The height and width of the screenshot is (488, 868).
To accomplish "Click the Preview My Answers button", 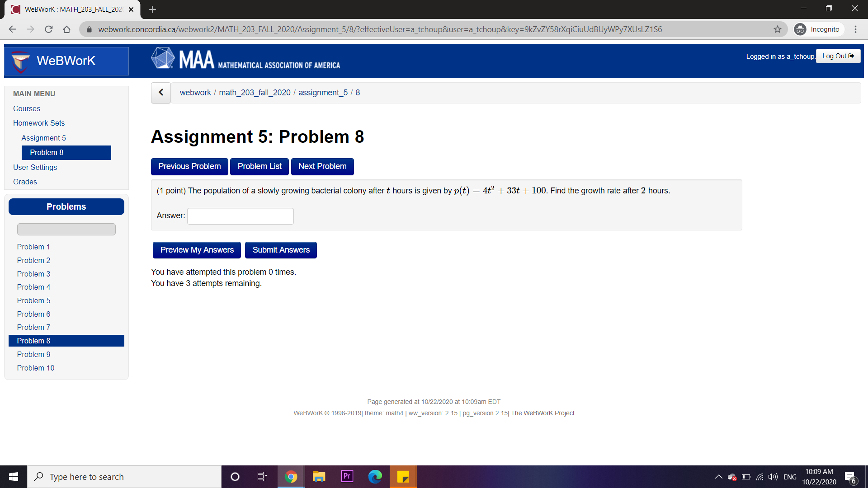I will (x=197, y=250).
